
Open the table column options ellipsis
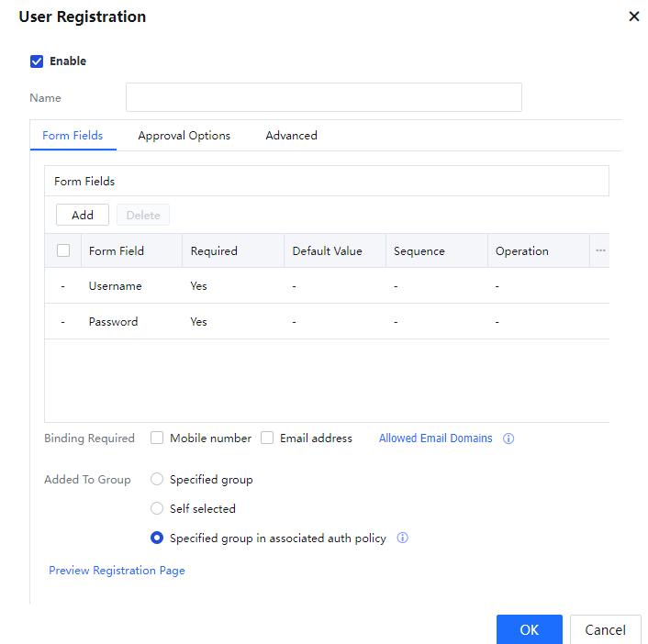pyautogui.click(x=600, y=250)
